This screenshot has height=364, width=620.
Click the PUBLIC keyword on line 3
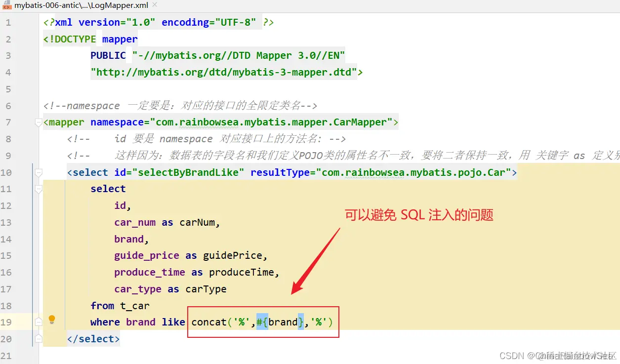pos(108,55)
